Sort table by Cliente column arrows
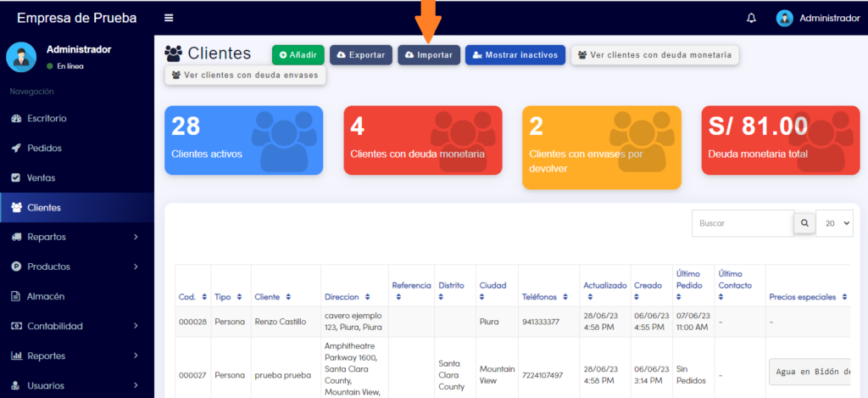 287,297
